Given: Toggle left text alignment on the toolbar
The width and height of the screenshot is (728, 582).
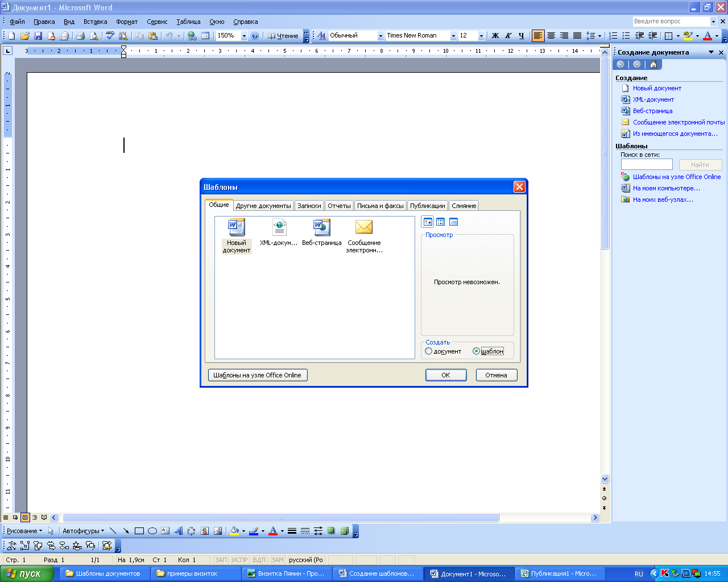Looking at the screenshot, I should 538,36.
